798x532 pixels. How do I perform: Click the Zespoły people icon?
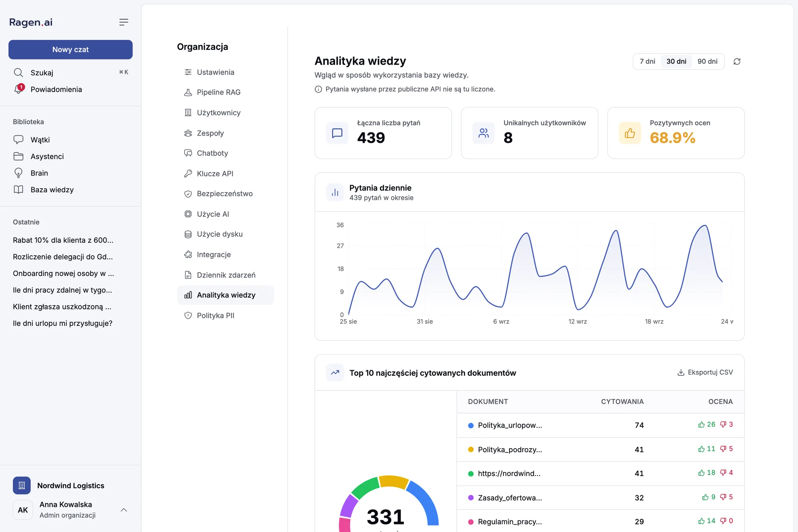pos(188,133)
